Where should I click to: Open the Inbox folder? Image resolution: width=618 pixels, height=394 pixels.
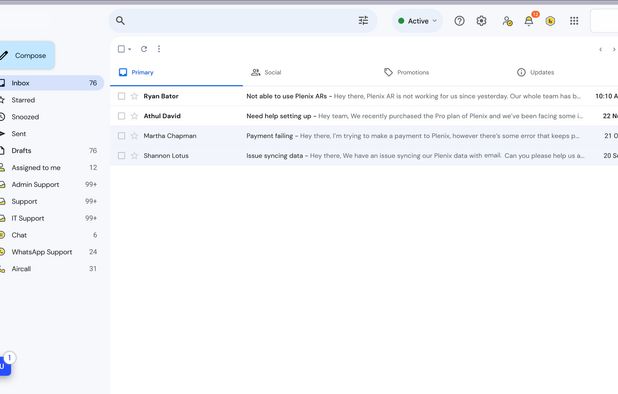click(x=51, y=83)
